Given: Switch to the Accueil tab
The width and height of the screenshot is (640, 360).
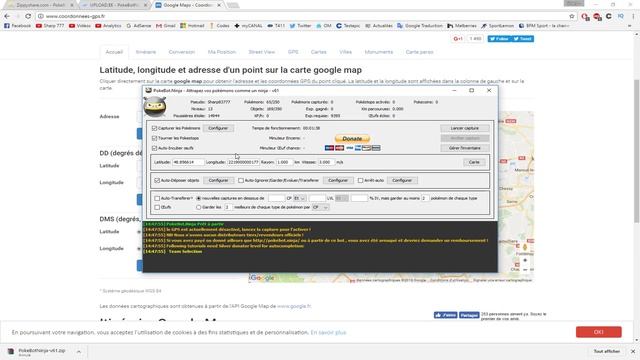Looking at the screenshot, I should [114, 52].
